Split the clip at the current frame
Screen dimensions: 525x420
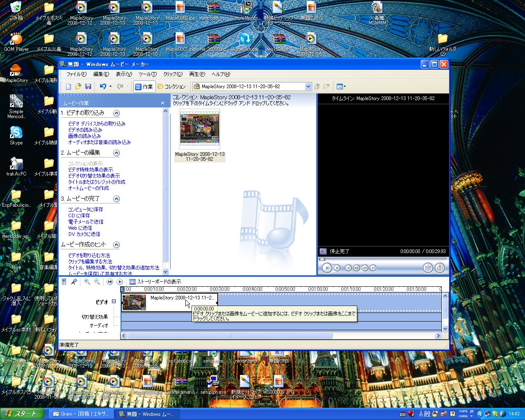pos(428,268)
